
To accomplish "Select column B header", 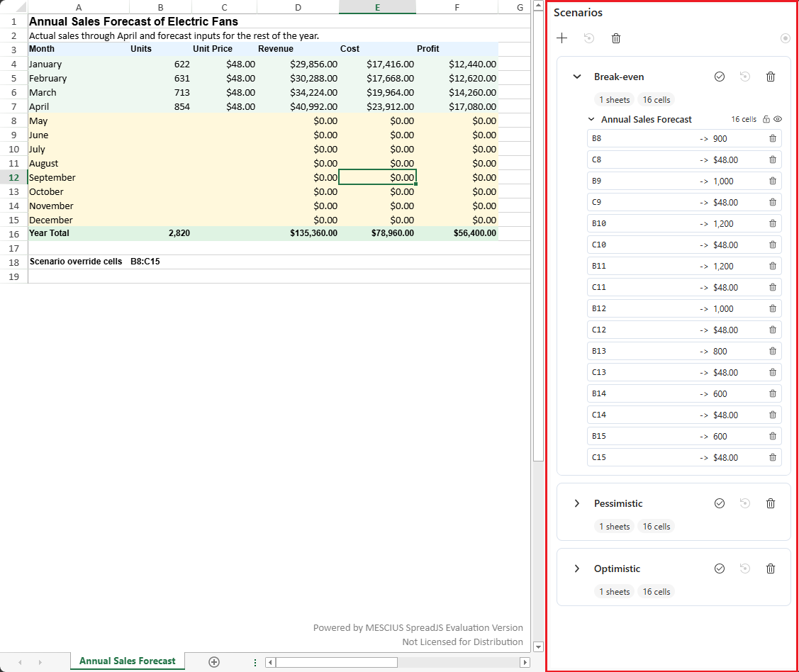I will coord(160,7).
